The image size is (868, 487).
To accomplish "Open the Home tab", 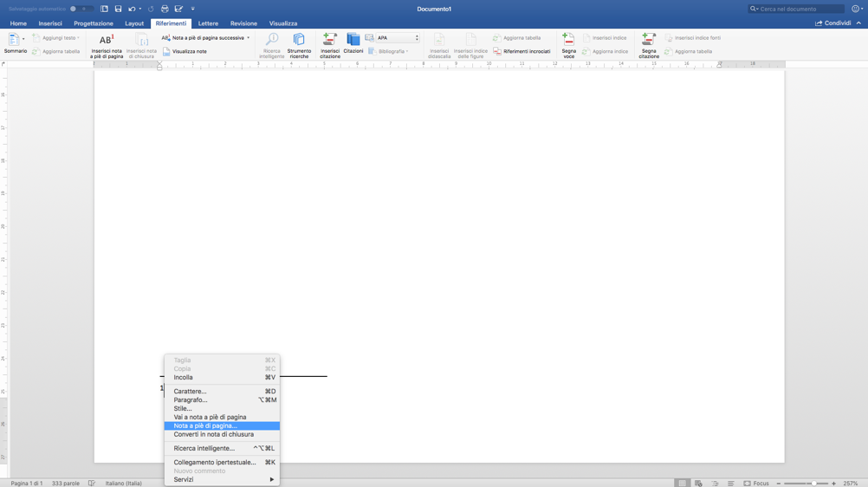I will (18, 23).
